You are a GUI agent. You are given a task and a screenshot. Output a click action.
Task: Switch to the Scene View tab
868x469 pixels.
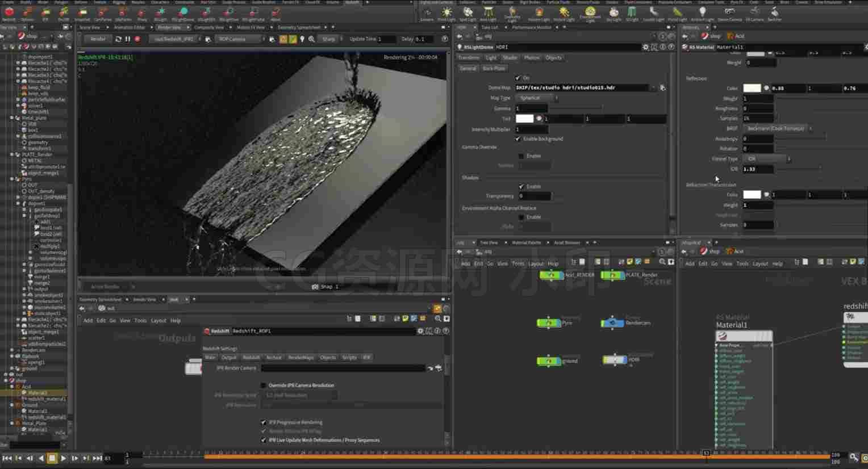tap(90, 27)
